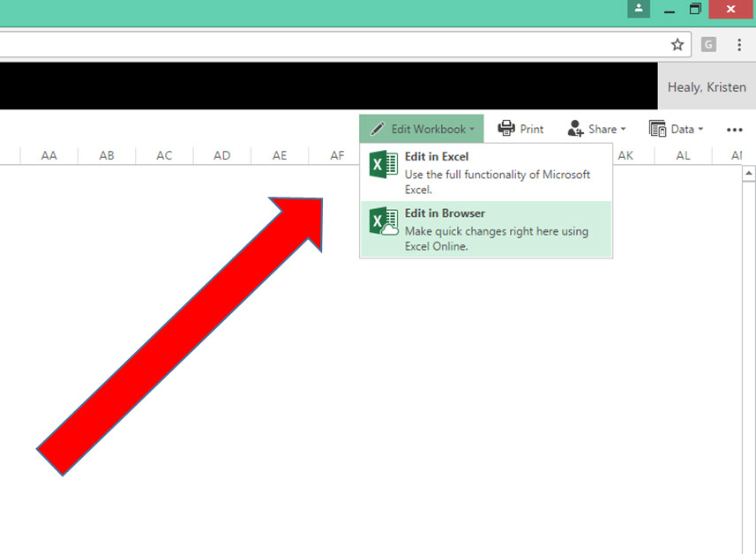Click the Chrome user profile icon
This screenshot has width=756, height=554.
click(x=638, y=9)
